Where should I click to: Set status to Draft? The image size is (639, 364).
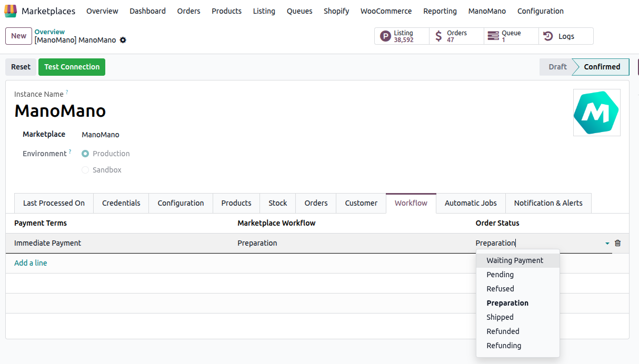coord(557,67)
